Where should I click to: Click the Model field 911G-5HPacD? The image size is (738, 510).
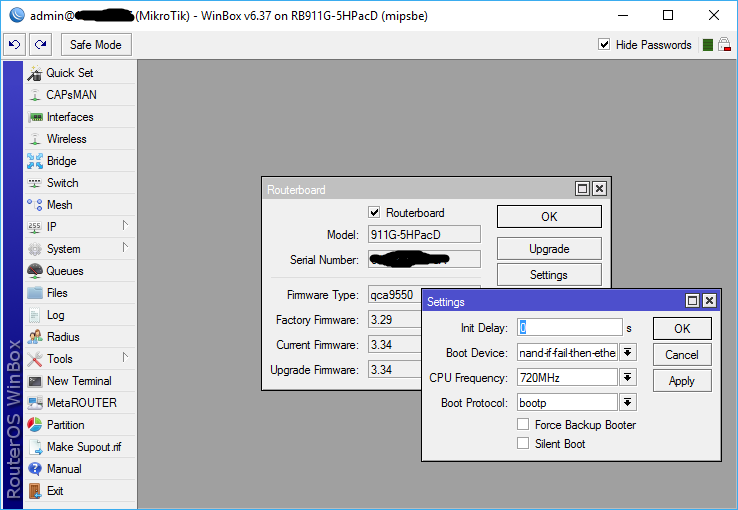(424, 234)
